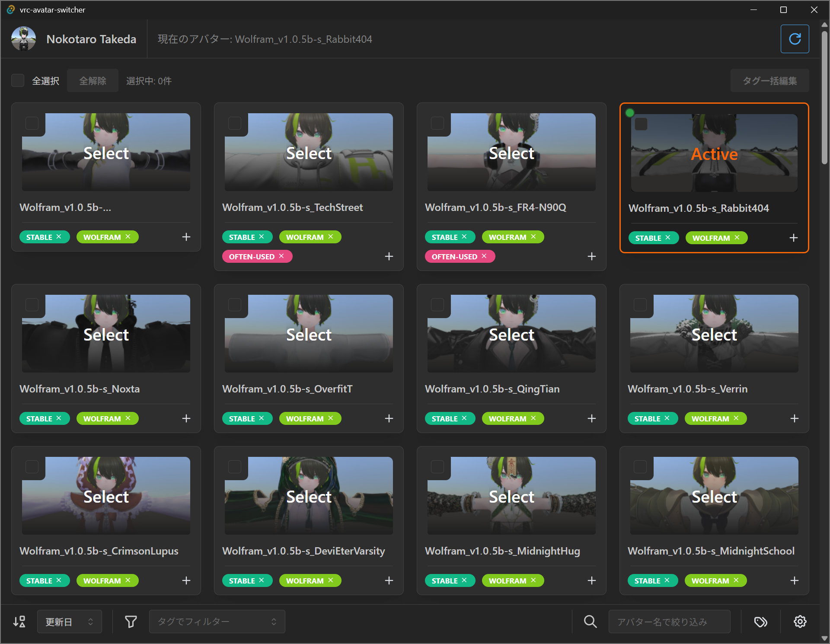Click the search magnifier icon

point(590,622)
